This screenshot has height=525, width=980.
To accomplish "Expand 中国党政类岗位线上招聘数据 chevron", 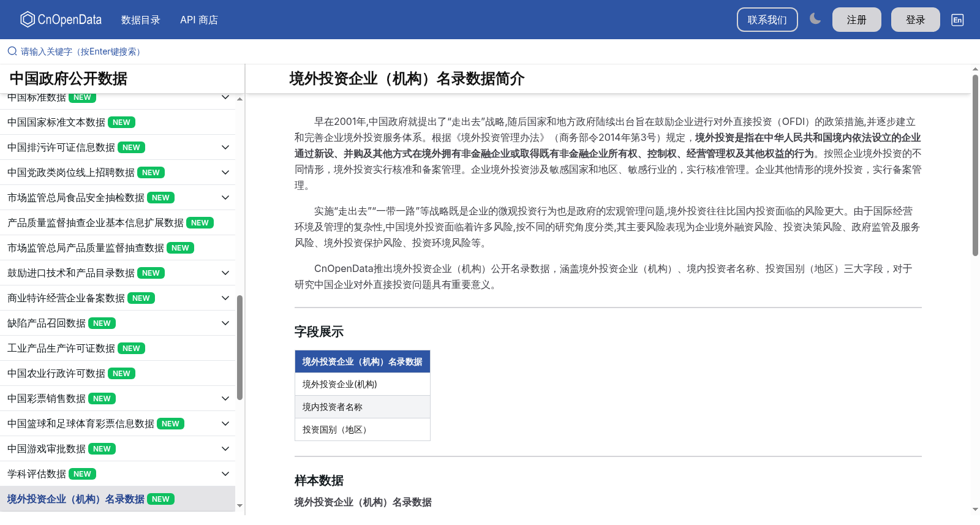I will 225,173.
